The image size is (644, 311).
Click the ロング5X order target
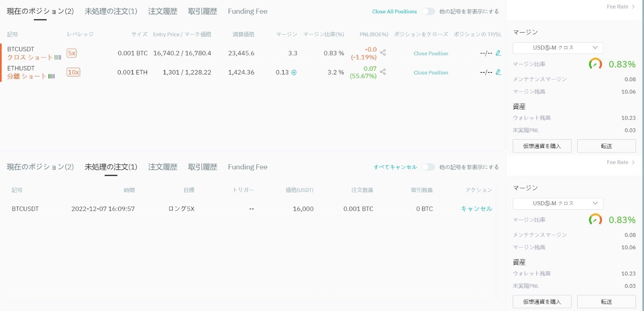click(x=181, y=209)
